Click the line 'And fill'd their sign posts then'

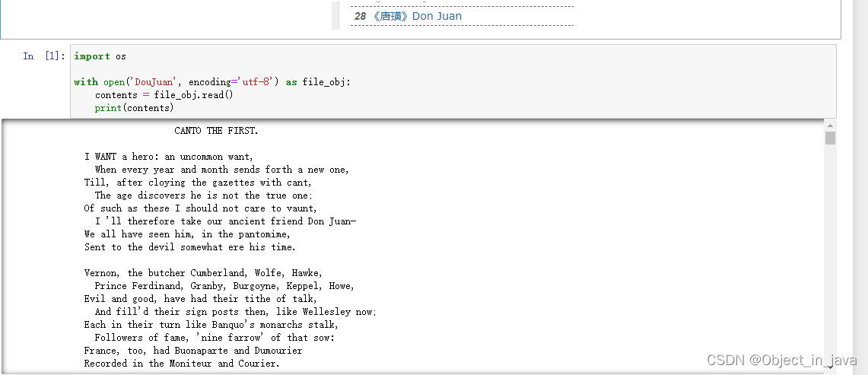236,312
